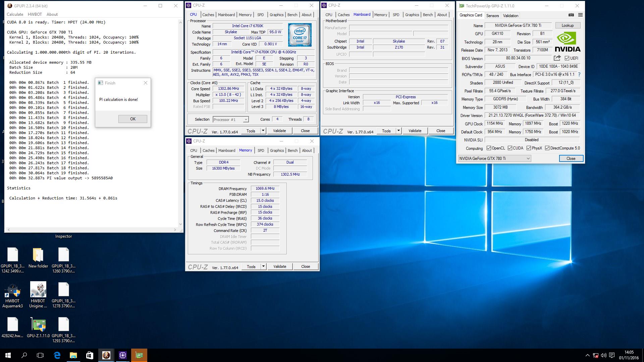Take a GPU-Z screenshot with the camera icon
Viewport: 644px width, 362px height.
click(571, 15)
